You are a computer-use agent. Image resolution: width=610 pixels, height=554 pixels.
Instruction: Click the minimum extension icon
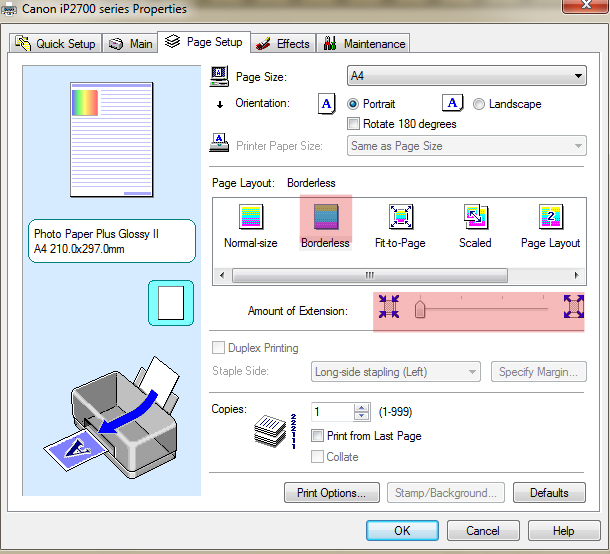pyautogui.click(x=389, y=306)
